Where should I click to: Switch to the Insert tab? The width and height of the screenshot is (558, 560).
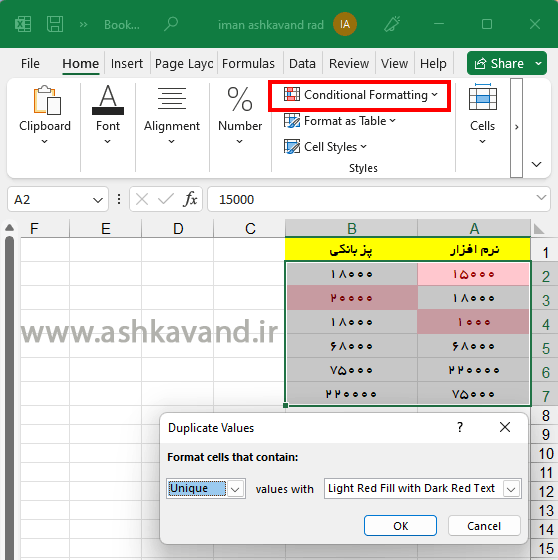point(127,64)
